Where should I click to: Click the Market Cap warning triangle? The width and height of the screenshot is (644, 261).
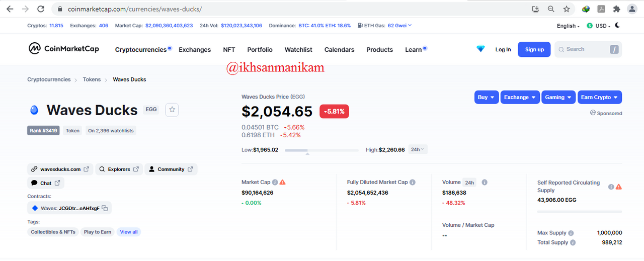point(283,183)
